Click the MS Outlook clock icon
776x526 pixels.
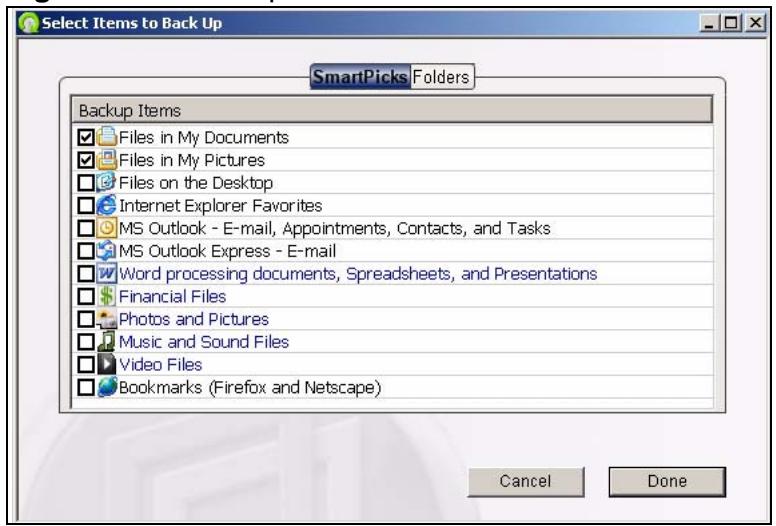point(107,228)
